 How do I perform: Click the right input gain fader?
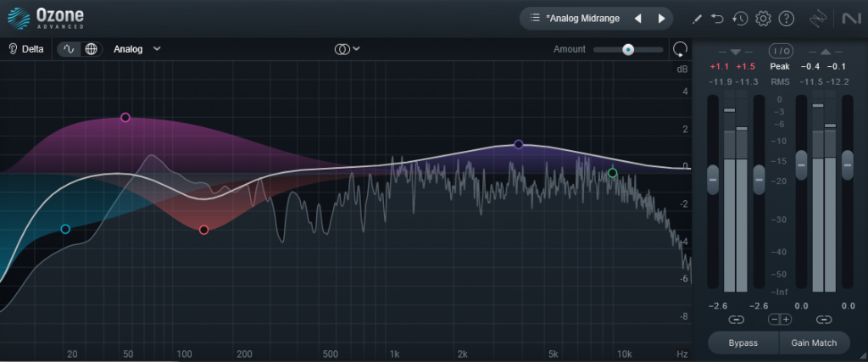[759, 180]
